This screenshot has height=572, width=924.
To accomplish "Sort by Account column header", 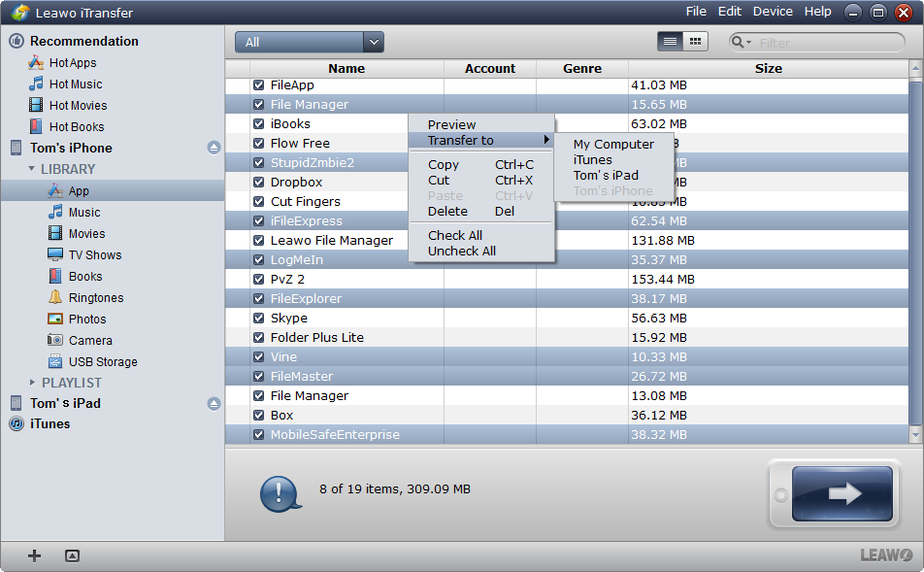I will tap(490, 68).
